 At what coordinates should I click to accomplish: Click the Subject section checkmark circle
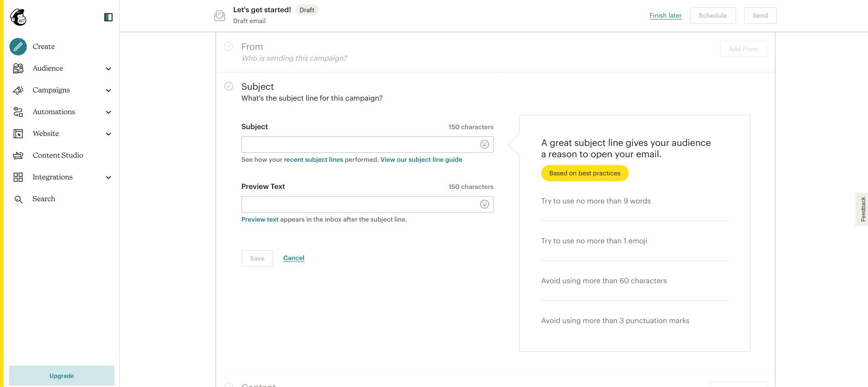click(x=229, y=86)
